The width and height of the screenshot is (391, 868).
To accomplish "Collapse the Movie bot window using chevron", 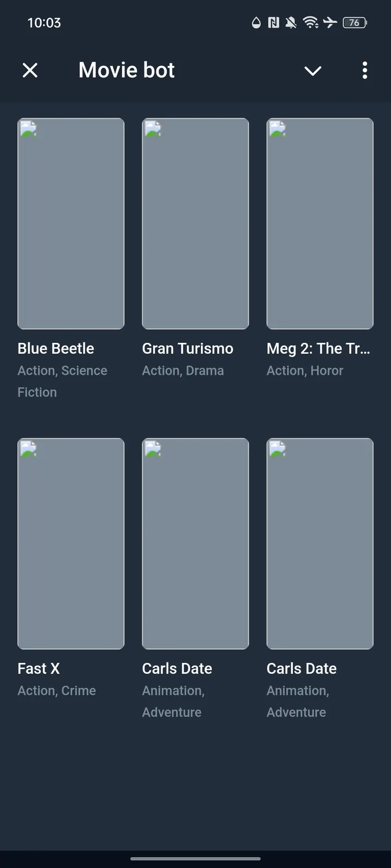I will click(x=313, y=71).
